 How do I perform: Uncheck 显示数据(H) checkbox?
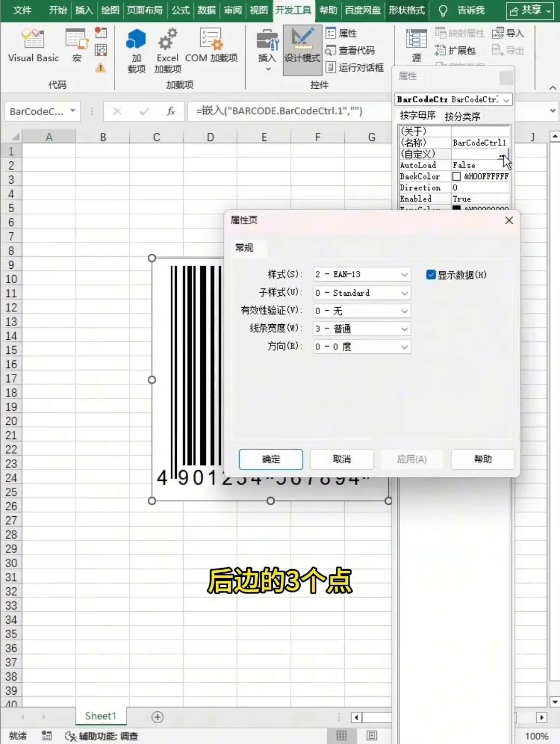431,274
